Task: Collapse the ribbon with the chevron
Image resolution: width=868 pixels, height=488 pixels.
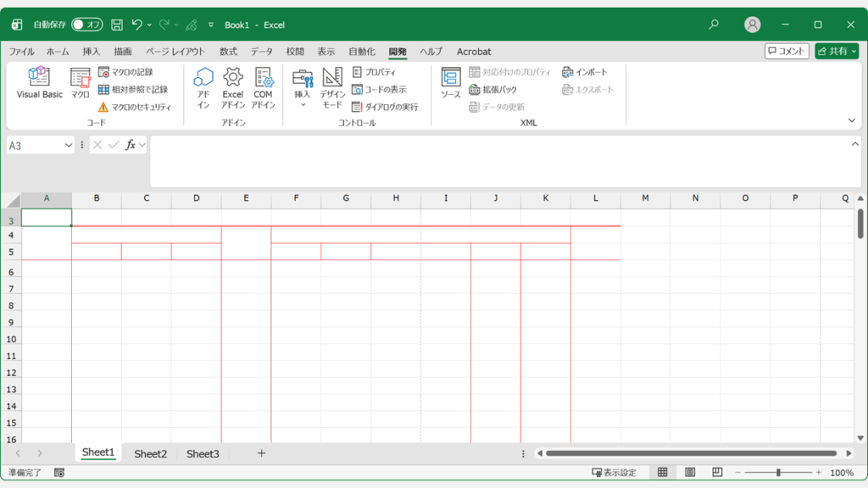Action: (x=852, y=121)
